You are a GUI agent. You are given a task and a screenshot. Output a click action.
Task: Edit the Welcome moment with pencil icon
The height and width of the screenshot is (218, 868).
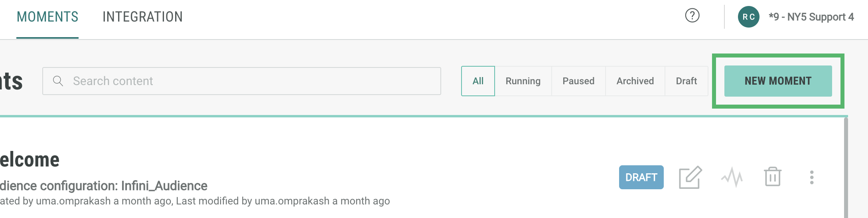coord(690,177)
